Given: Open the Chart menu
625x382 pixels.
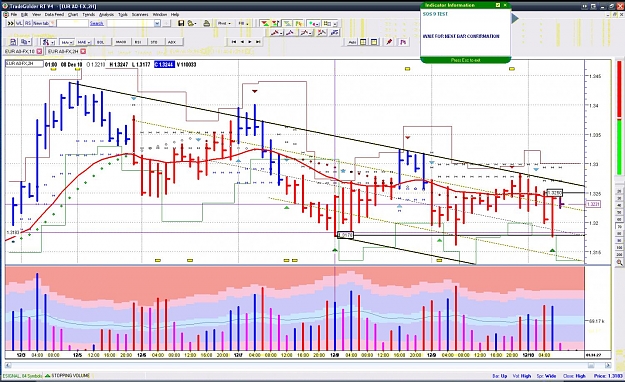Looking at the screenshot, I should (x=73, y=14).
